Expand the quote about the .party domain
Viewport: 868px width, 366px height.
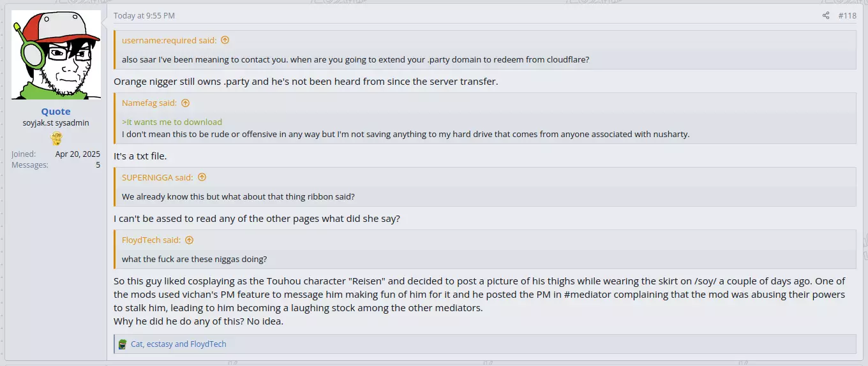click(x=485, y=60)
